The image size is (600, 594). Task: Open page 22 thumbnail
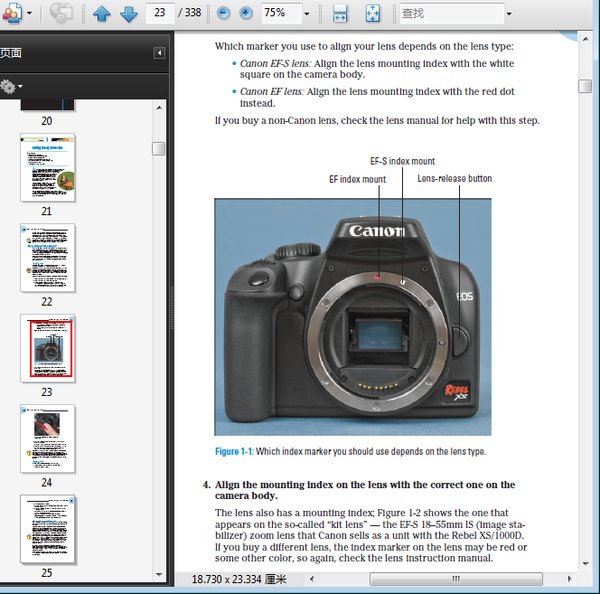click(x=47, y=258)
